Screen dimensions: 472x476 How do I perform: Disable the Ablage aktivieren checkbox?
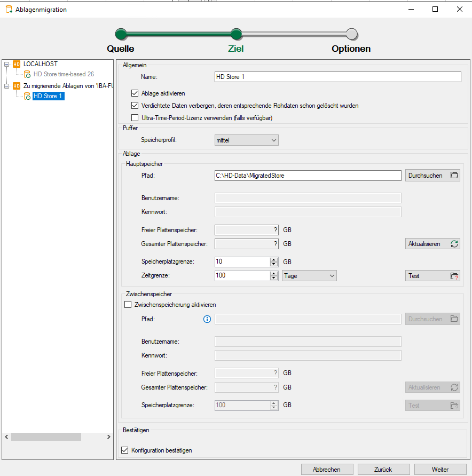(135, 93)
